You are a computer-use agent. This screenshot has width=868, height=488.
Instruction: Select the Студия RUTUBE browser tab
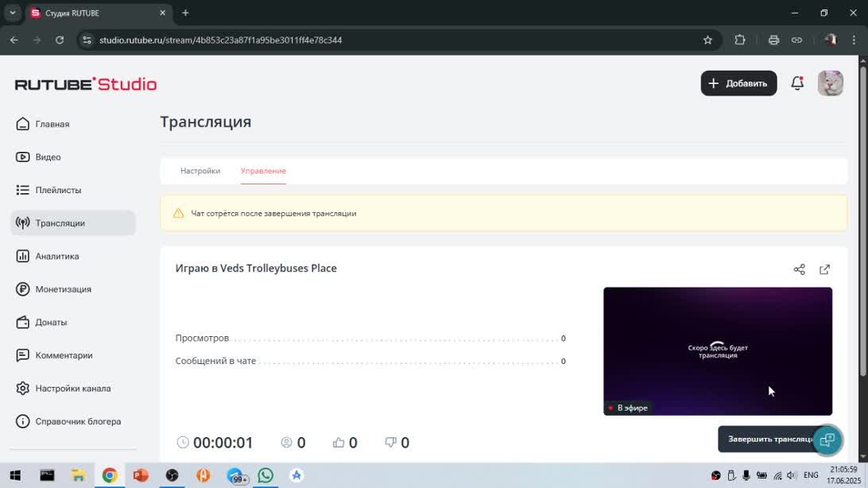(x=99, y=13)
